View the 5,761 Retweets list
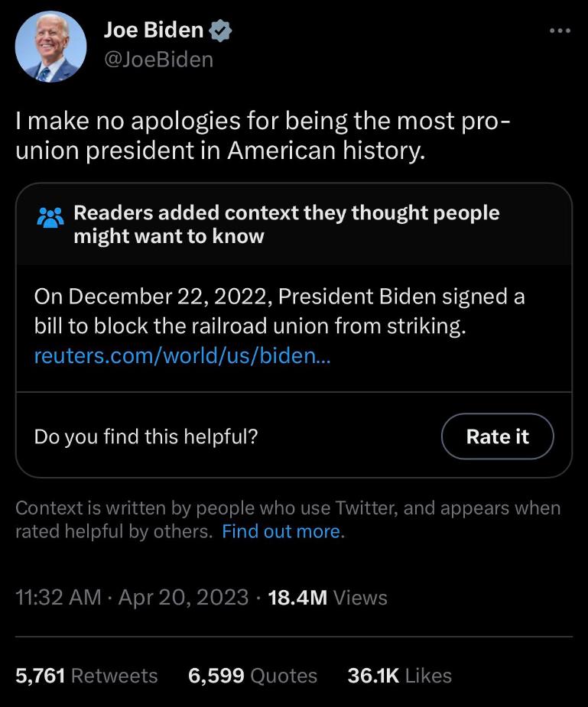 tap(86, 676)
